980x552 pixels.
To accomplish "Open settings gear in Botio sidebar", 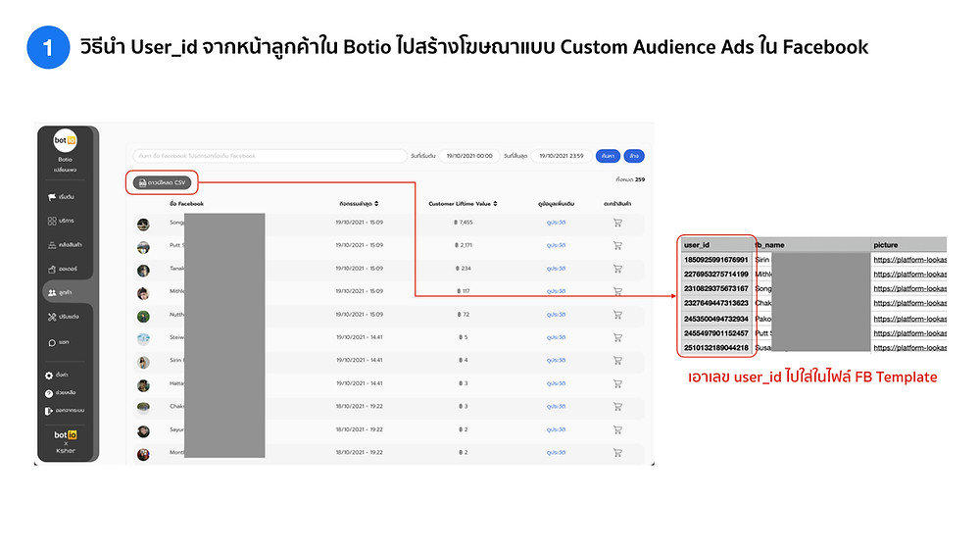I will (49, 376).
